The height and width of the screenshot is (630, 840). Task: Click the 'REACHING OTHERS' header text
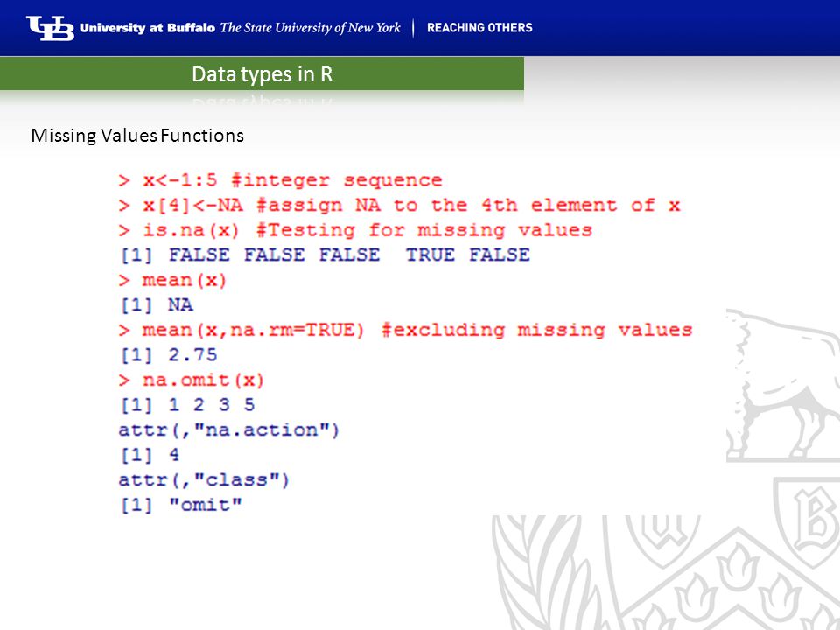click(479, 28)
